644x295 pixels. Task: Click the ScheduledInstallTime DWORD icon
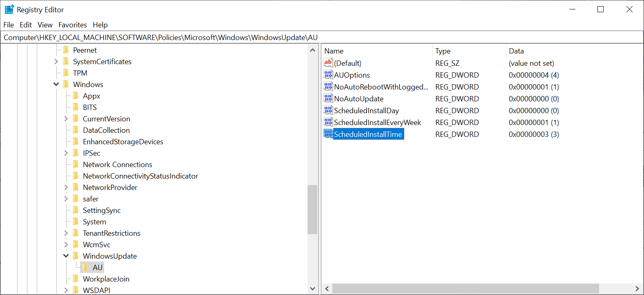[328, 134]
